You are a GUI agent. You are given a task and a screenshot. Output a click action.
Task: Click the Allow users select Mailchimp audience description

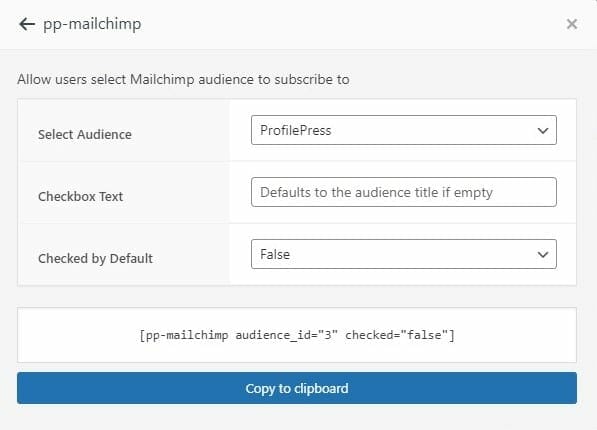tap(183, 80)
